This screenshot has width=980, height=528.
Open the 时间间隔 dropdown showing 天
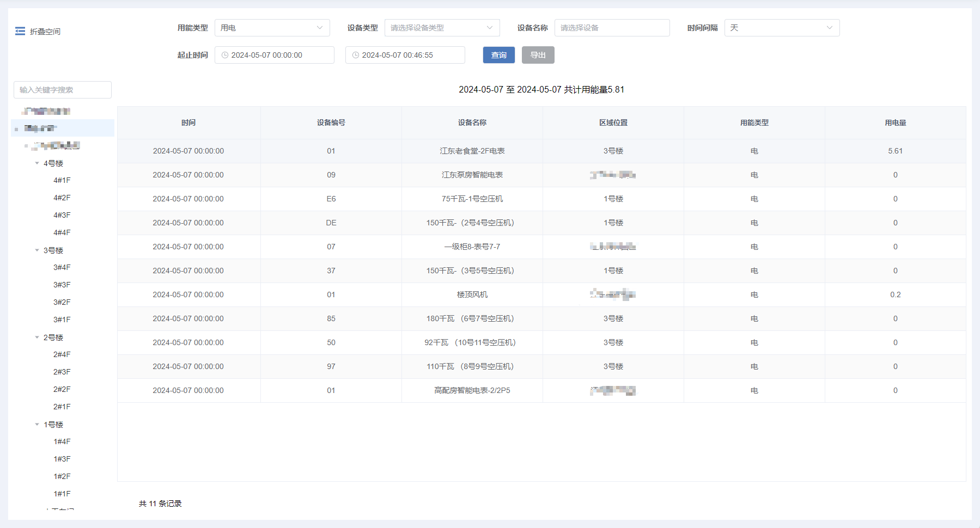782,28
